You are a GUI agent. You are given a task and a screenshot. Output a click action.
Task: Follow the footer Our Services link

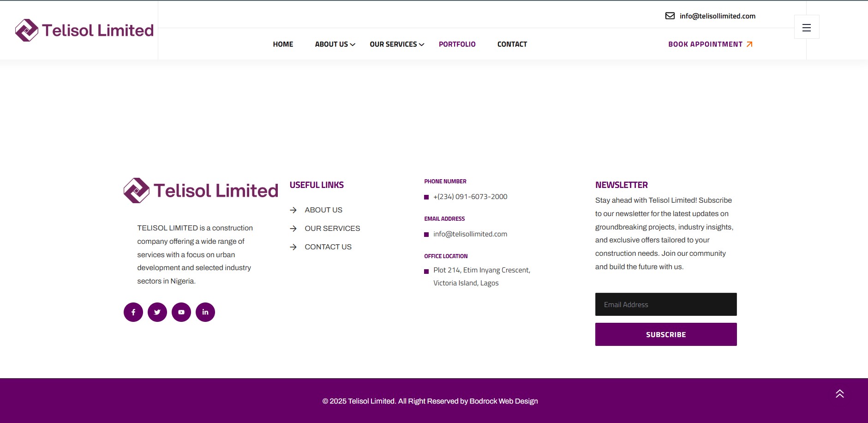click(x=332, y=229)
